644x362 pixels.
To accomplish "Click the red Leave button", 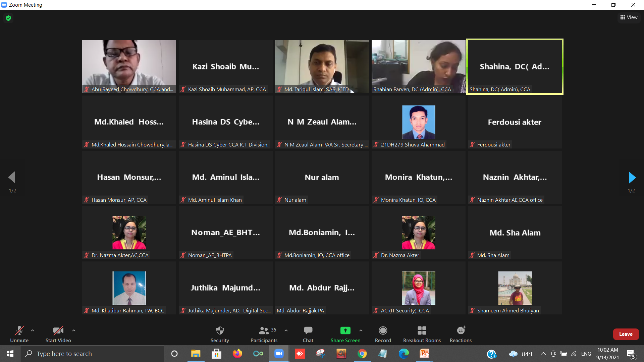I will 626,334.
